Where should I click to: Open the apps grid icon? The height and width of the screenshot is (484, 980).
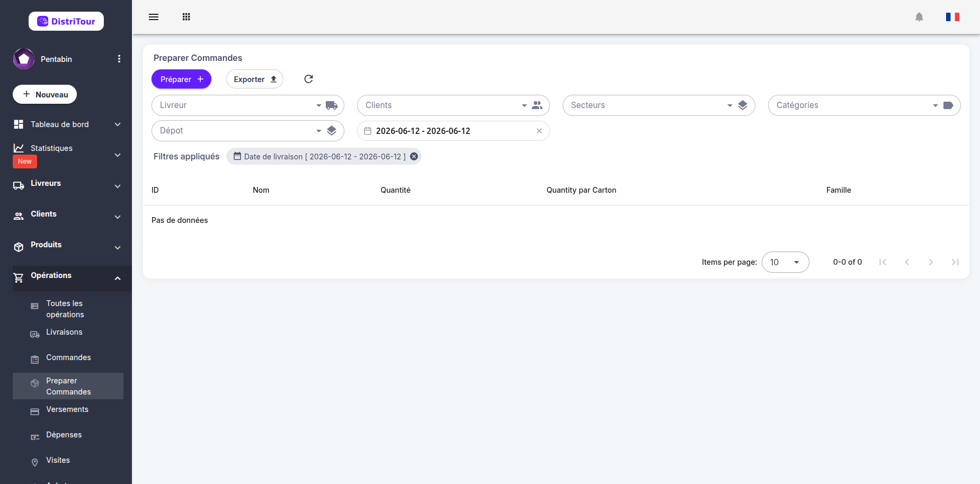186,17
